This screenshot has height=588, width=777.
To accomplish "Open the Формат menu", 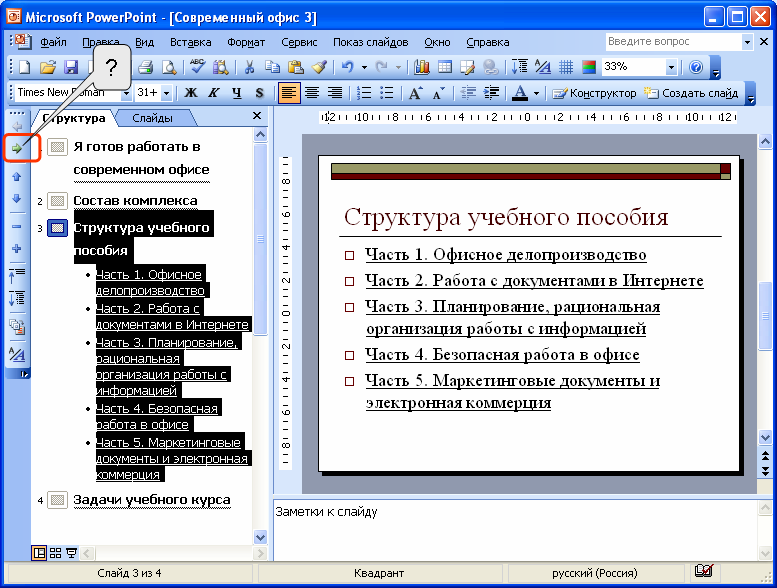I will [x=246, y=42].
